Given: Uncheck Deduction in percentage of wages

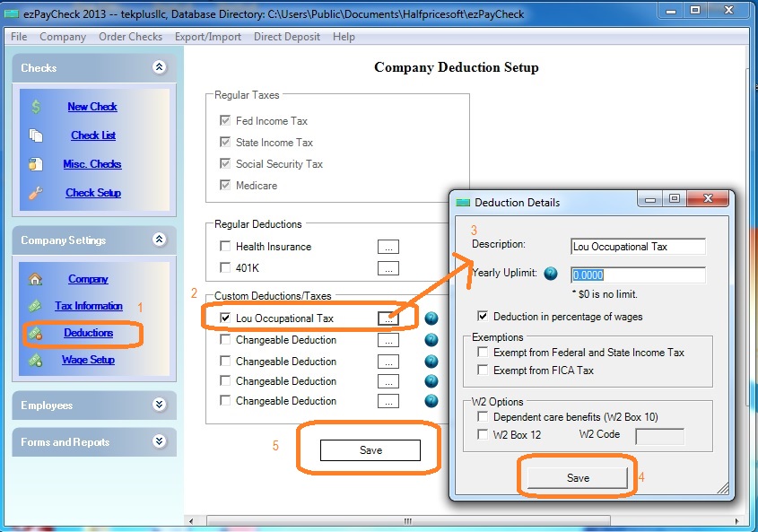Looking at the screenshot, I should (x=484, y=317).
